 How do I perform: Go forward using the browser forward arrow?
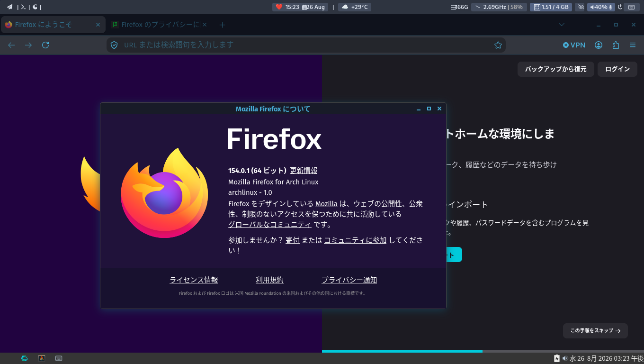click(x=28, y=45)
